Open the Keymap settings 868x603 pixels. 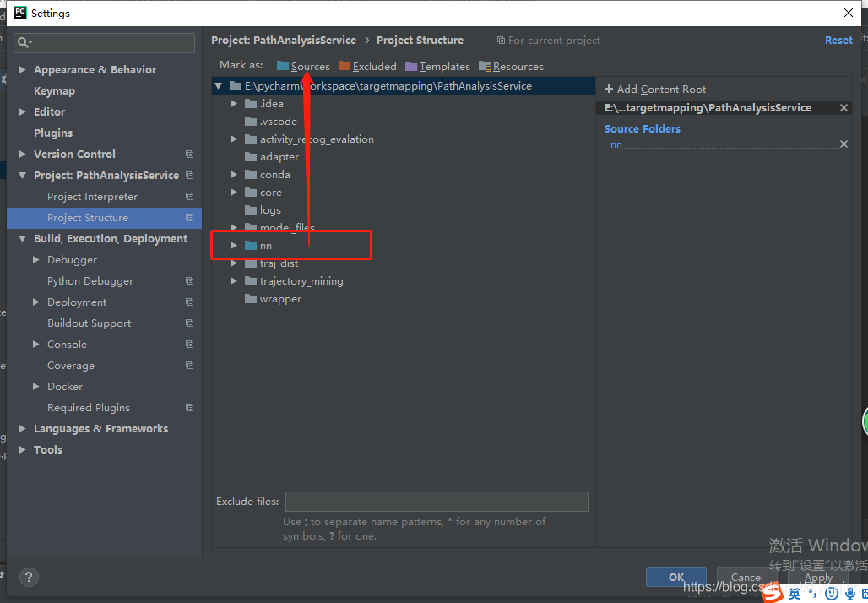point(54,91)
